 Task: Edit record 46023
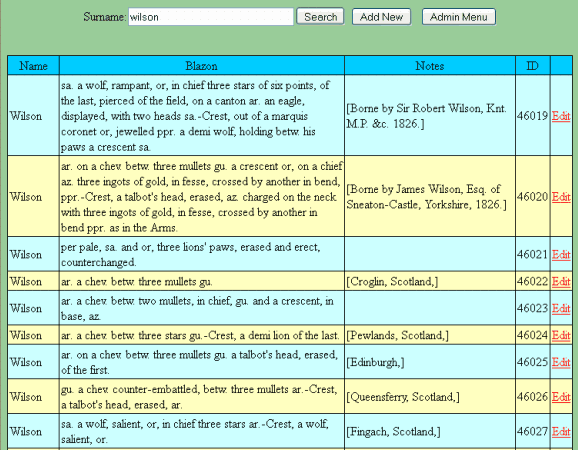pos(561,308)
